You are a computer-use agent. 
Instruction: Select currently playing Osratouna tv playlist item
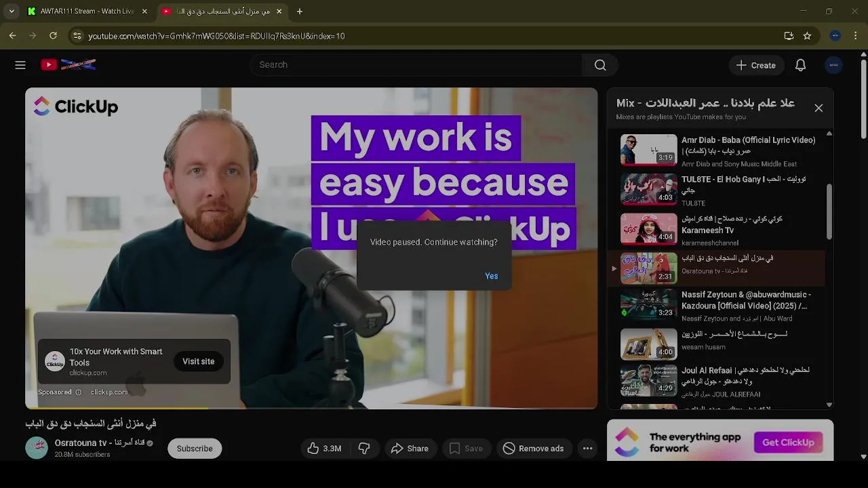point(717,268)
